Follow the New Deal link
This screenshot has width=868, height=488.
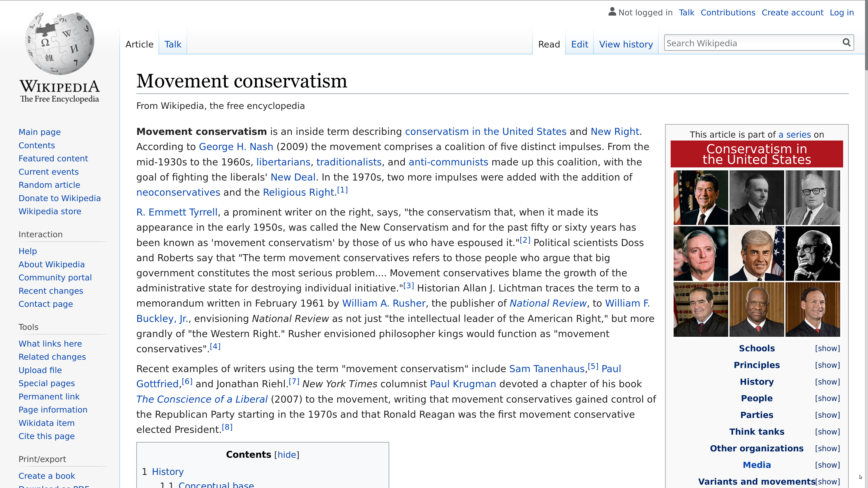293,177
